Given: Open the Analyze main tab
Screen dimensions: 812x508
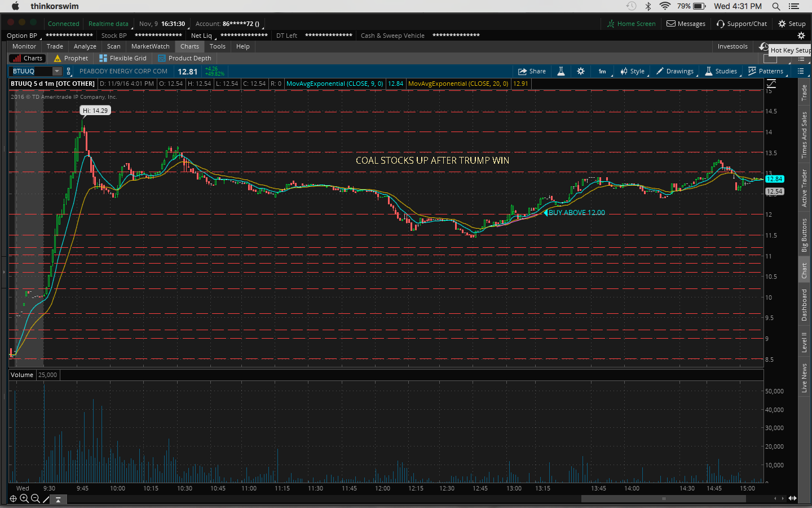Looking at the screenshot, I should [85, 46].
